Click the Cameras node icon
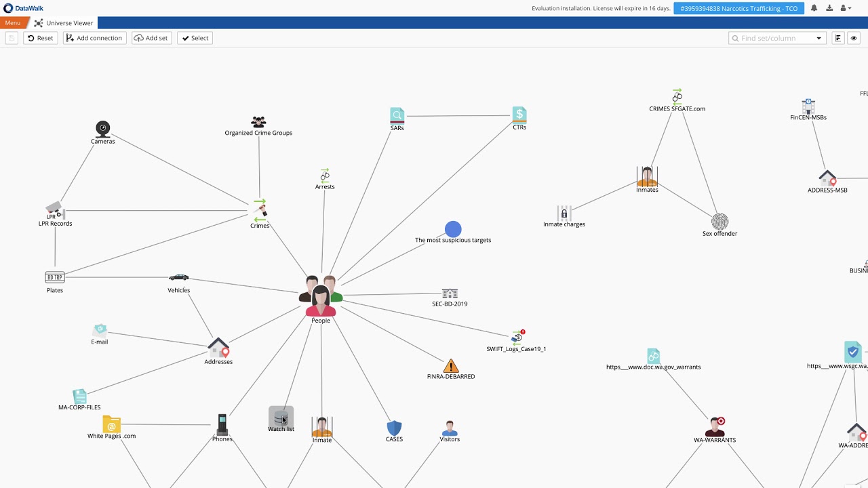The height and width of the screenshot is (488, 868). pyautogui.click(x=102, y=129)
